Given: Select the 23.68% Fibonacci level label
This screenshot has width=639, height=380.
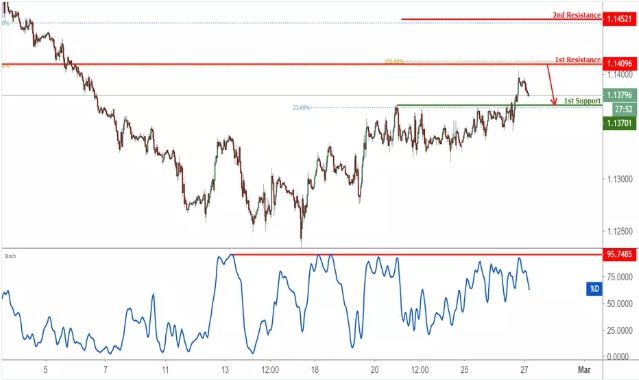Looking at the screenshot, I should pos(301,108).
